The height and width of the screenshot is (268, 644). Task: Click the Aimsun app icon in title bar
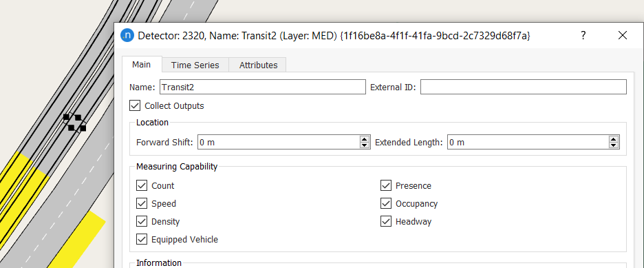(127, 35)
